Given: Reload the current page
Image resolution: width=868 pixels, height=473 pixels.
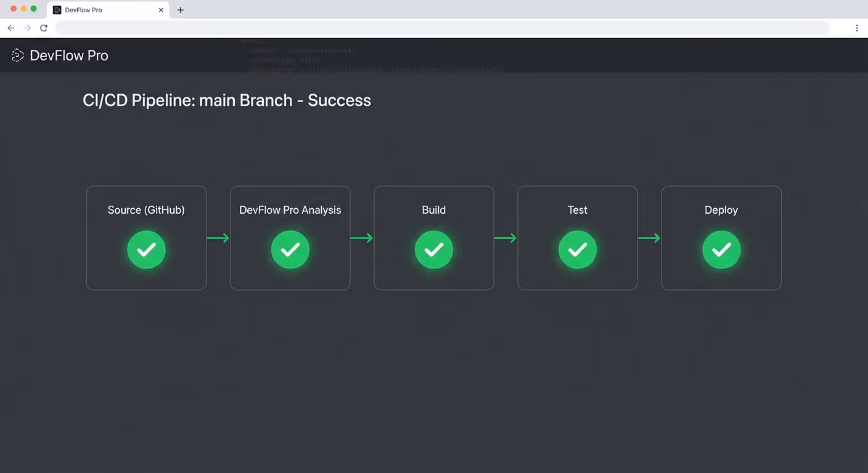Looking at the screenshot, I should click(44, 28).
